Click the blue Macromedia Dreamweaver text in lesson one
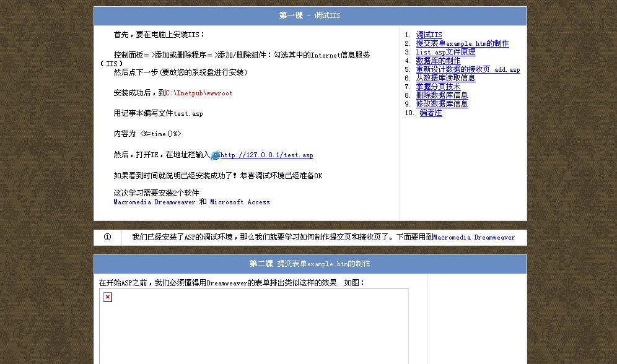This screenshot has height=364, width=617. coord(154,202)
